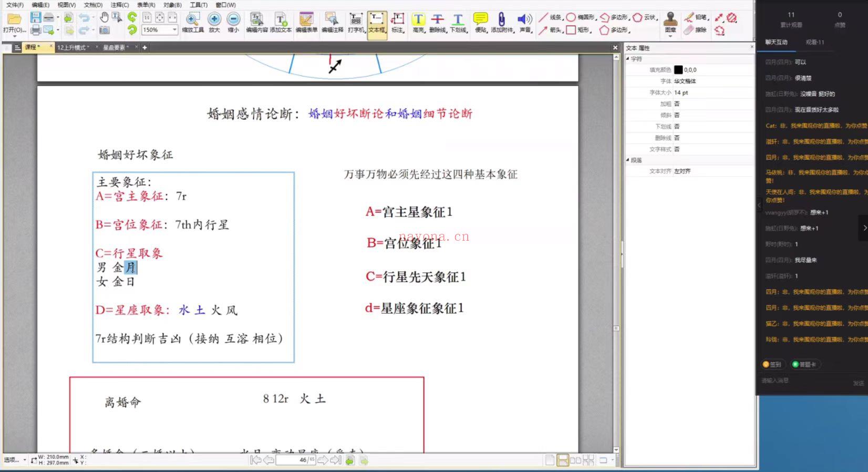The width and height of the screenshot is (868, 472).
Task: Select the Edit Content (编辑内容) tool
Action: point(256,23)
